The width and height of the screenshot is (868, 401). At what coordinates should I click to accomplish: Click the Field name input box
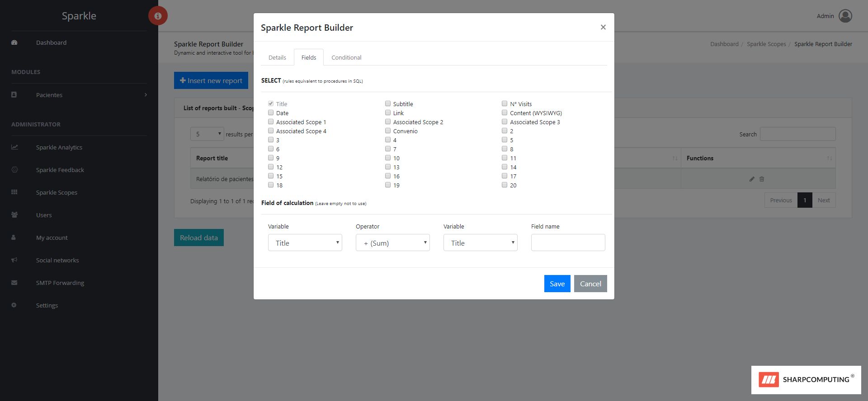tap(568, 243)
